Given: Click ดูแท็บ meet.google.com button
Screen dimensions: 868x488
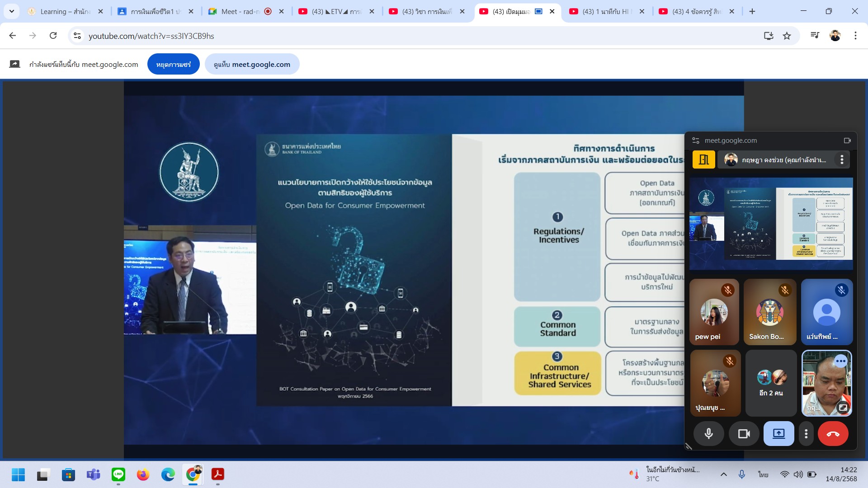Looking at the screenshot, I should tap(252, 65).
